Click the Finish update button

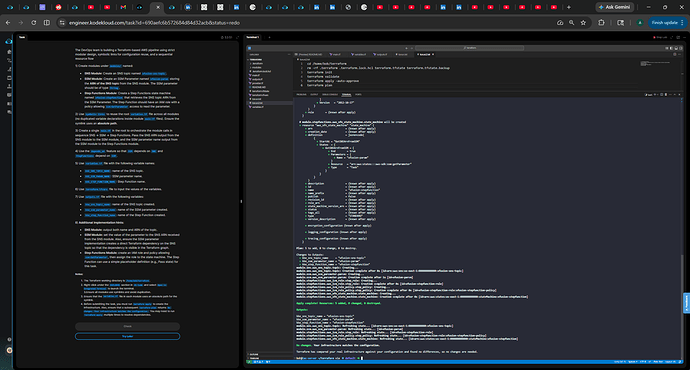point(667,22)
